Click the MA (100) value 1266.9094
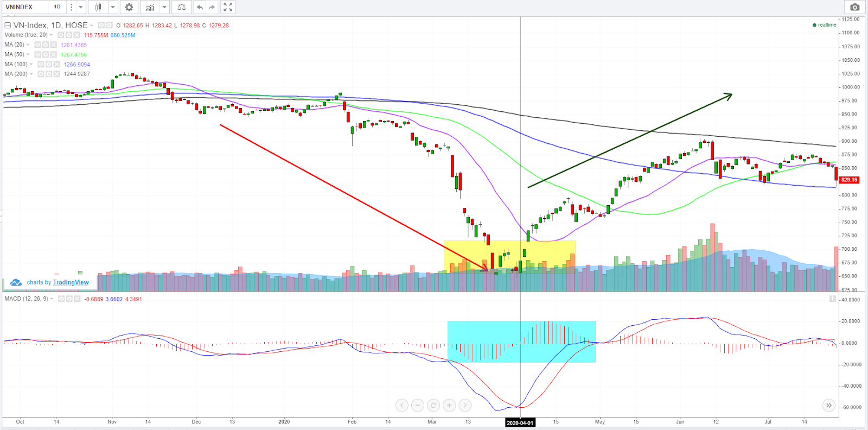 (77, 65)
